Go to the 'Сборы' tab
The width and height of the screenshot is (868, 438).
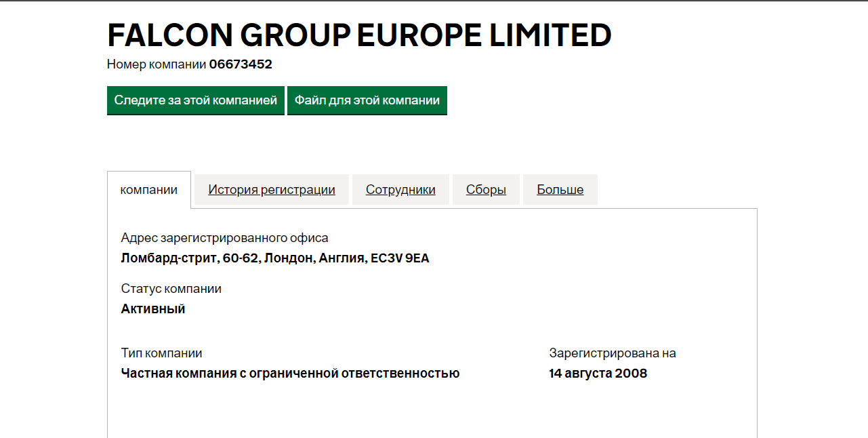coord(486,190)
